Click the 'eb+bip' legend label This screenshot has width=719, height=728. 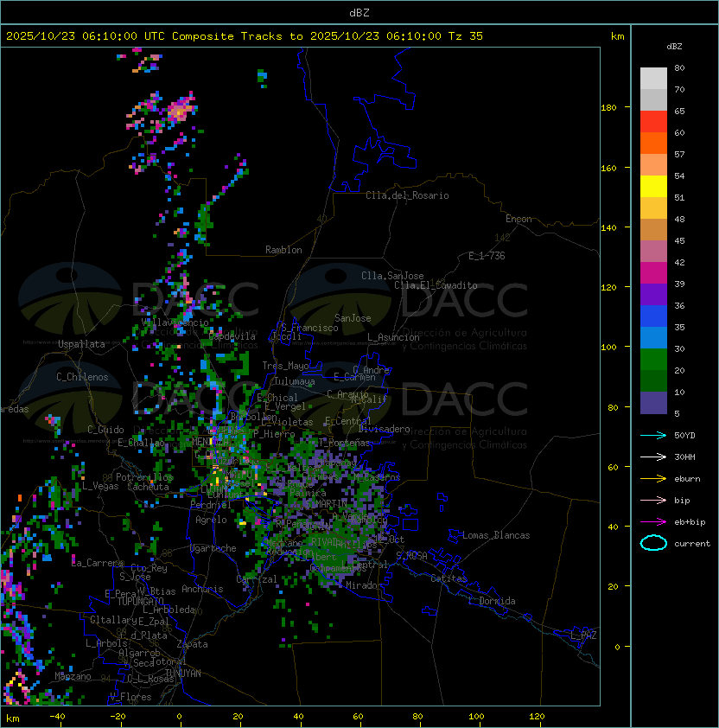690,522
